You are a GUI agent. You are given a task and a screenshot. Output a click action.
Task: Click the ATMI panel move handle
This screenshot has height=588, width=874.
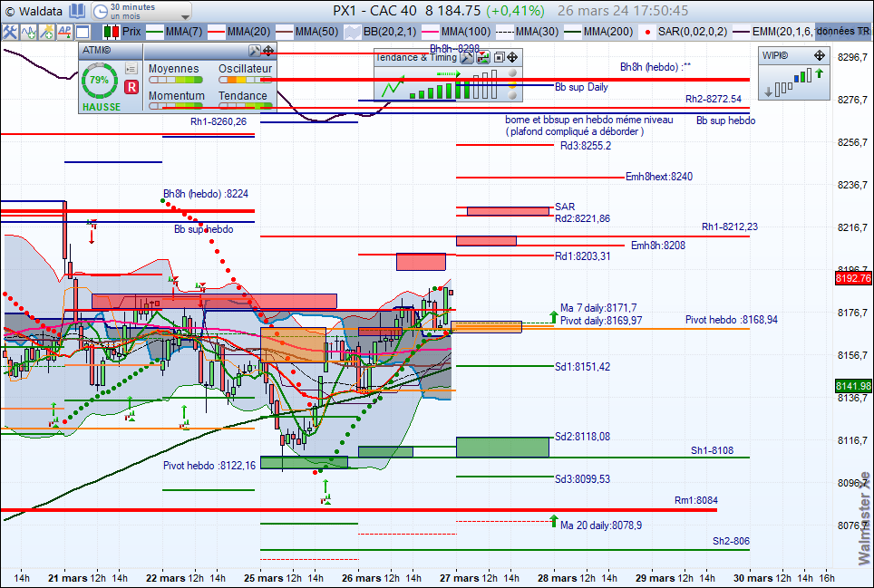click(268, 52)
